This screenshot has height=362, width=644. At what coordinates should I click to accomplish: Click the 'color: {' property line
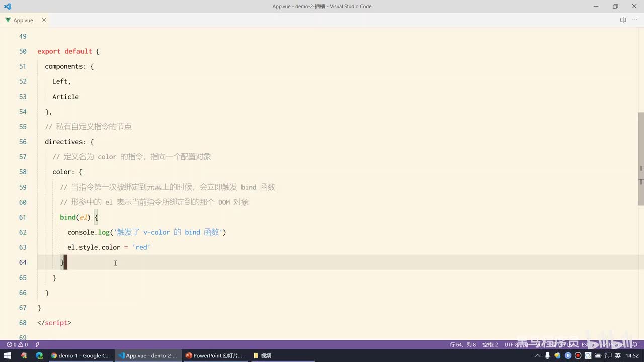(x=67, y=172)
